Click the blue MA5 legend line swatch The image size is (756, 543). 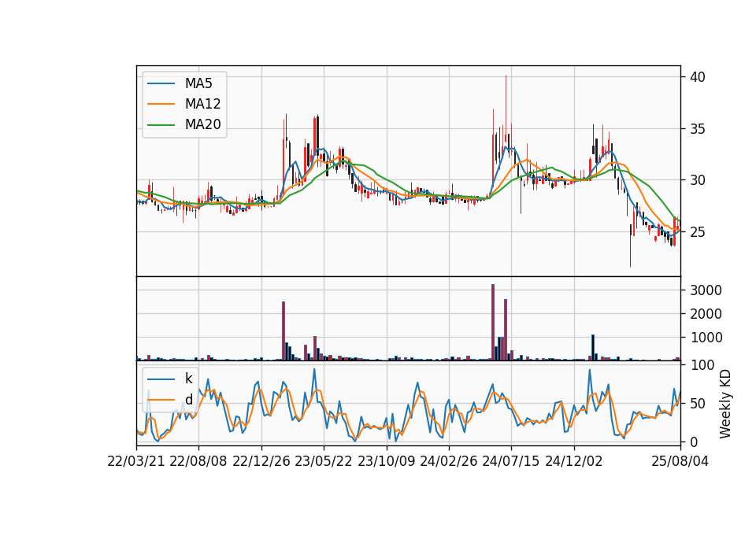tap(161, 83)
